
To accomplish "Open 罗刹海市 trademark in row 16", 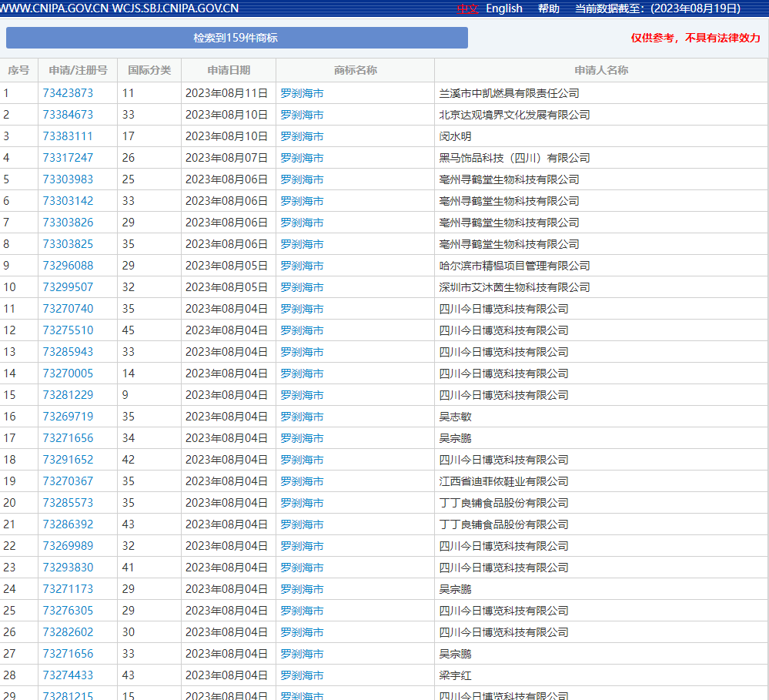I will point(302,417).
